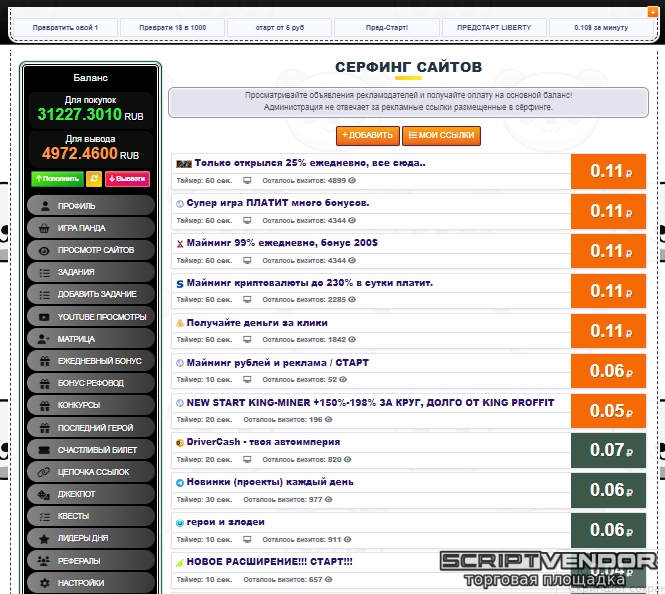The height and width of the screenshot is (594, 665).
Task: Click the gift icon for ЕЖЕДНЕВНЫЙ БОНУС
Action: [44, 361]
